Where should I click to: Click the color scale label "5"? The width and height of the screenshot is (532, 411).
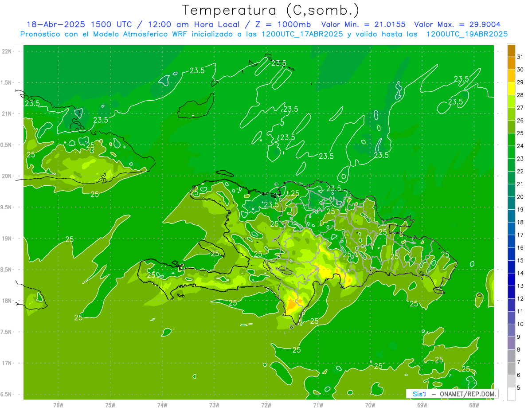(519, 388)
